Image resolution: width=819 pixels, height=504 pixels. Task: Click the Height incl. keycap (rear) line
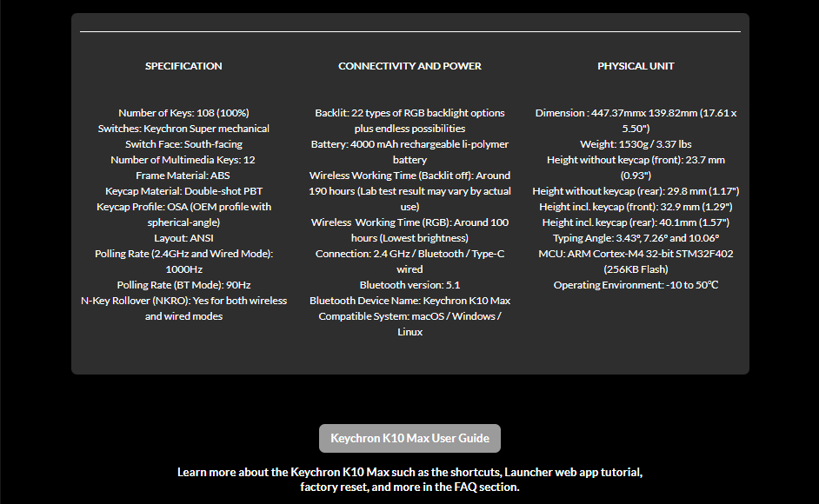click(636, 222)
